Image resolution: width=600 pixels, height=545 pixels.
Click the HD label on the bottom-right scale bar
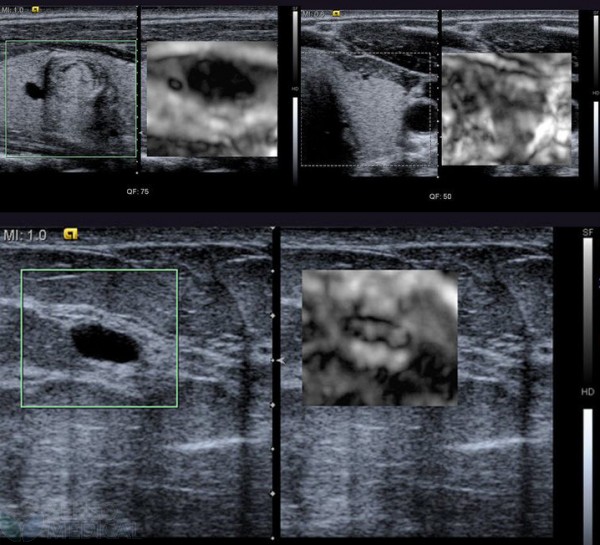(588, 391)
